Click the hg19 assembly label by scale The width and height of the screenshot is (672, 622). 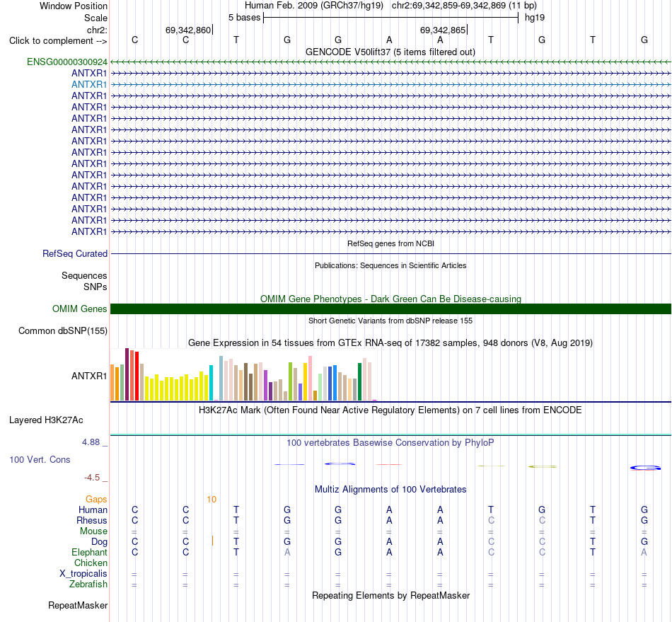tap(535, 18)
